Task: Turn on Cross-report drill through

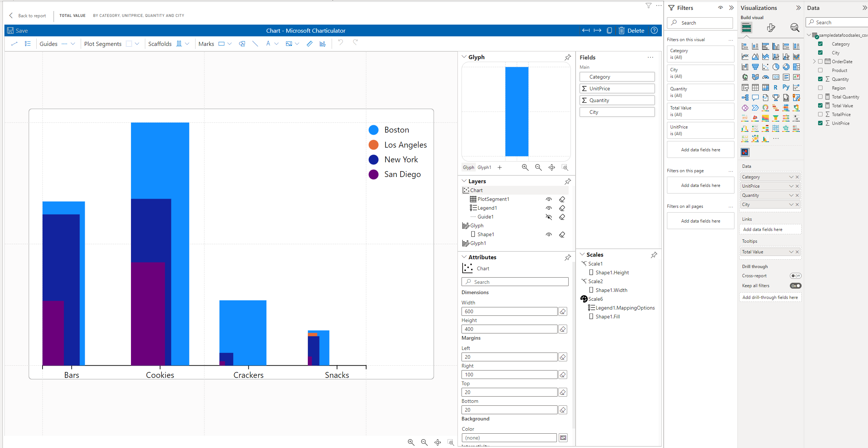Action: coord(795,276)
